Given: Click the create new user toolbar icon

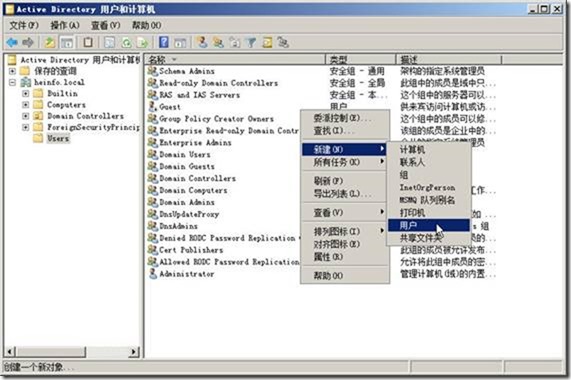Looking at the screenshot, I should coord(202,42).
